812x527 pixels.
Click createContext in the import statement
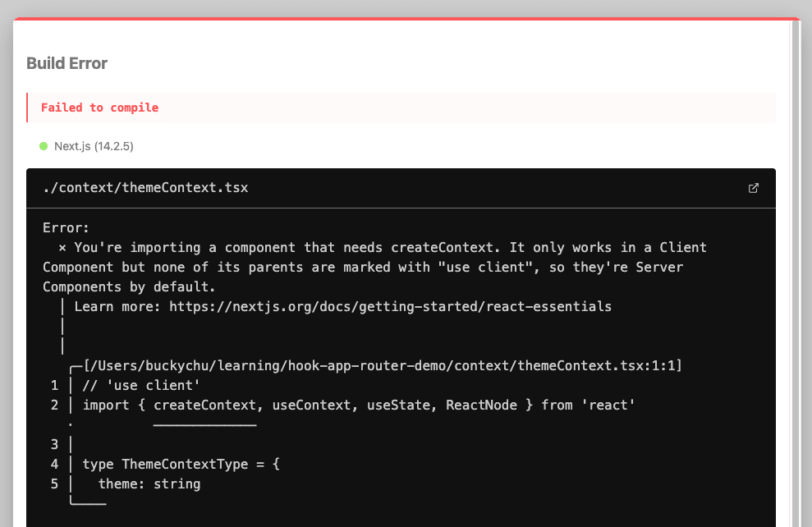204,405
